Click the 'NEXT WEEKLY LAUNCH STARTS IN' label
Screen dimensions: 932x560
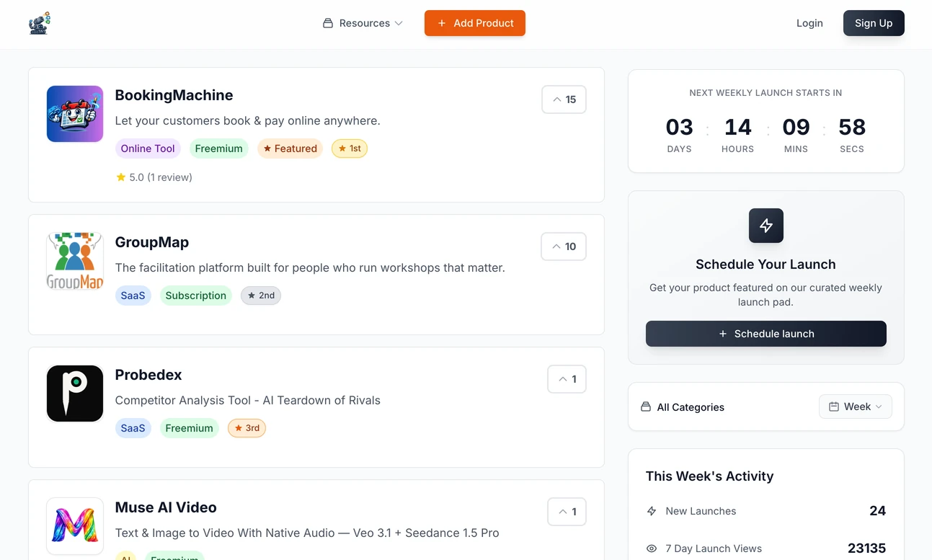(765, 93)
